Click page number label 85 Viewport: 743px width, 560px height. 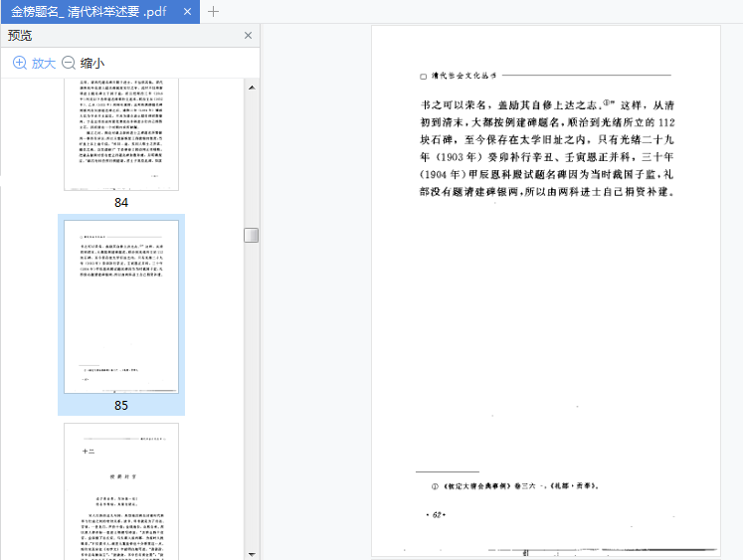(121, 406)
